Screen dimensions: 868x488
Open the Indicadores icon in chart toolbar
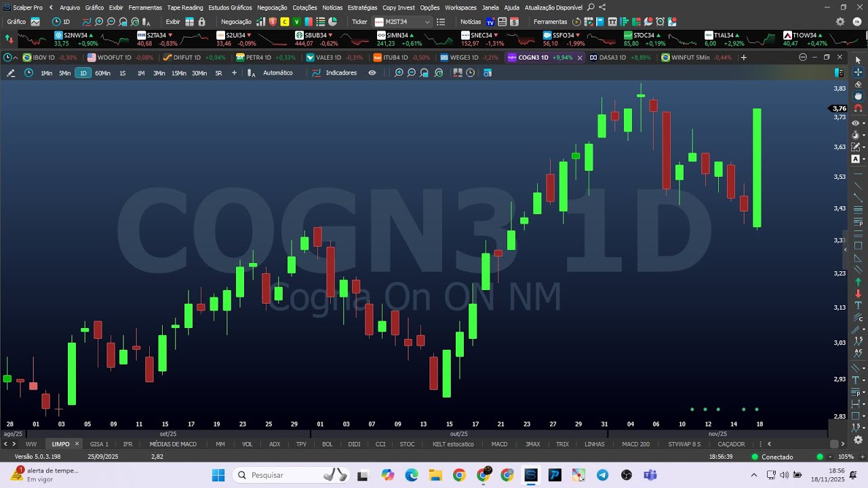(x=317, y=73)
